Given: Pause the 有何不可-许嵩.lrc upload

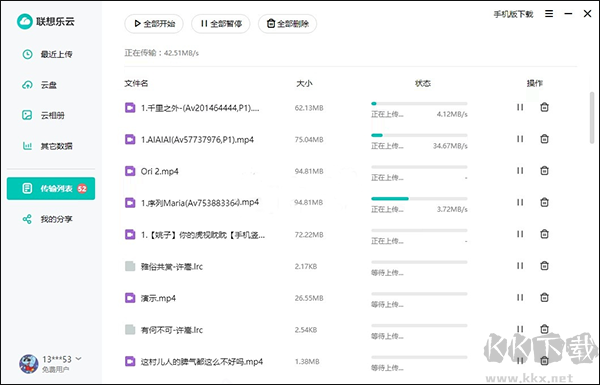Looking at the screenshot, I should pyautogui.click(x=520, y=329).
